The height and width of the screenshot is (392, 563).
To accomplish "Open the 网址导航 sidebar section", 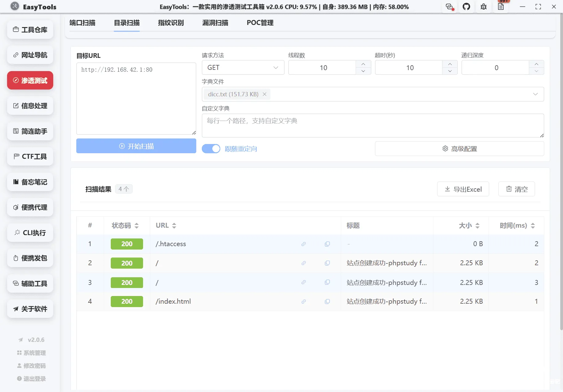I will (30, 55).
